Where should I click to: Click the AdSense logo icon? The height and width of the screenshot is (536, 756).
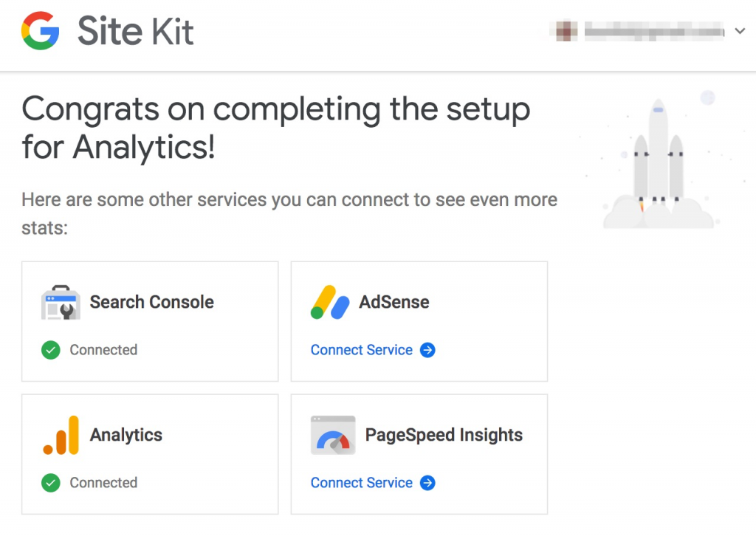tap(330, 302)
